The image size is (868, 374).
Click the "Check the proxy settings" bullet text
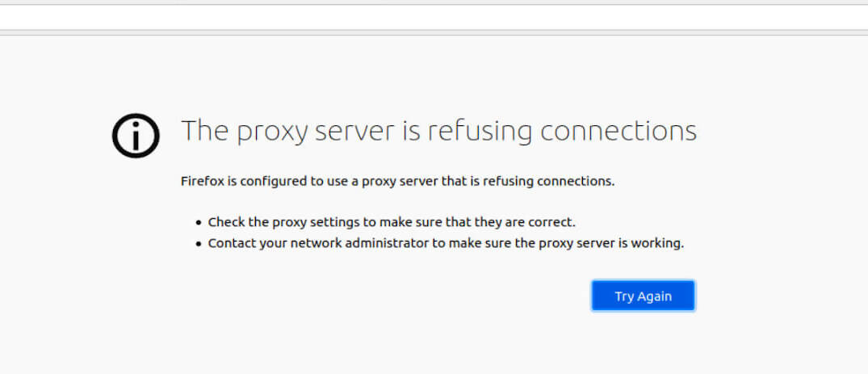pos(392,221)
